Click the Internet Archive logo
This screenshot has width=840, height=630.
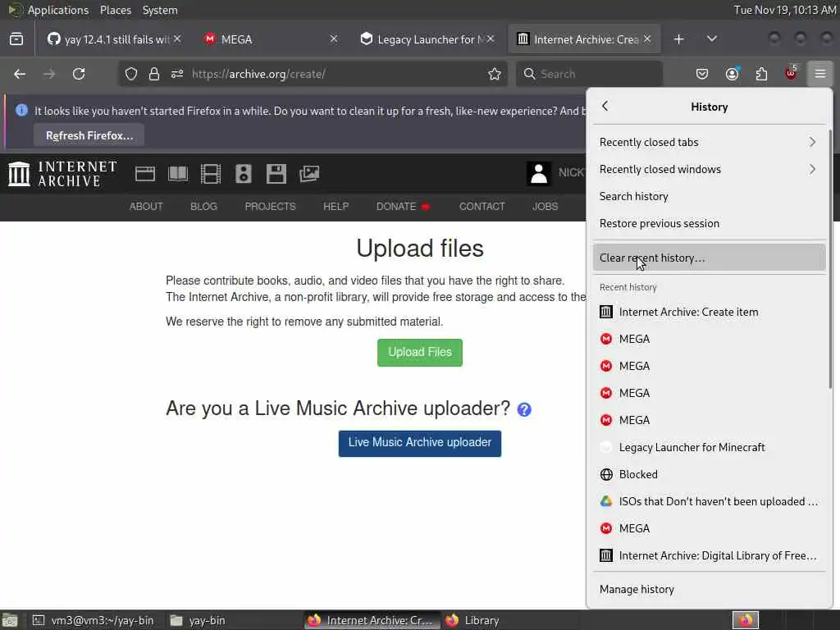point(62,174)
